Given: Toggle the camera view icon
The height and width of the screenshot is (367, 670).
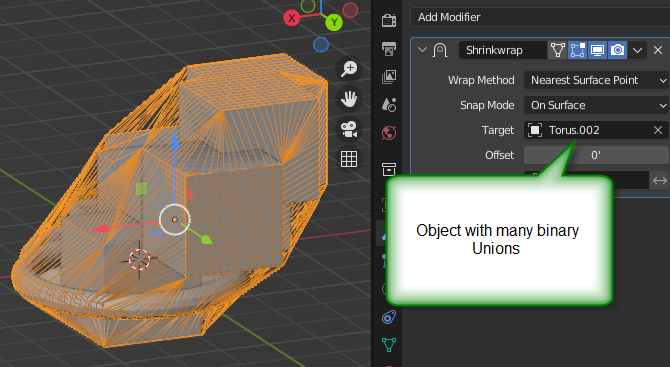Looking at the screenshot, I should (349, 129).
